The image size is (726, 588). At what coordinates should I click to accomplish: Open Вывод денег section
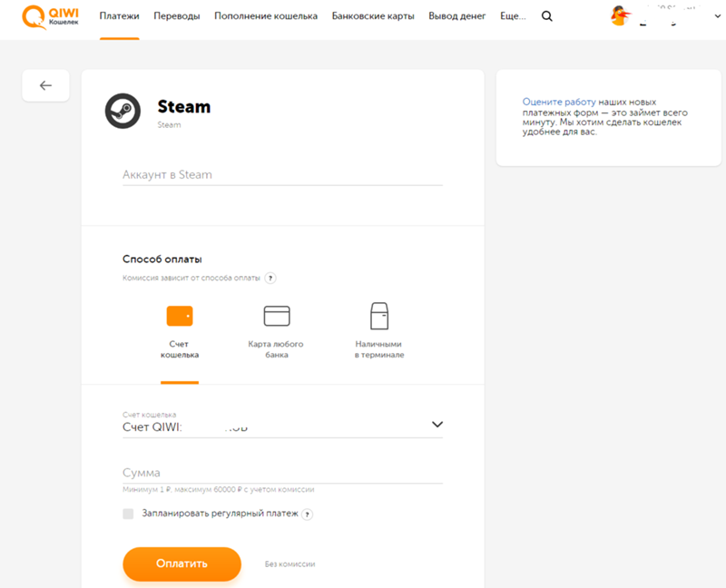[x=457, y=16]
